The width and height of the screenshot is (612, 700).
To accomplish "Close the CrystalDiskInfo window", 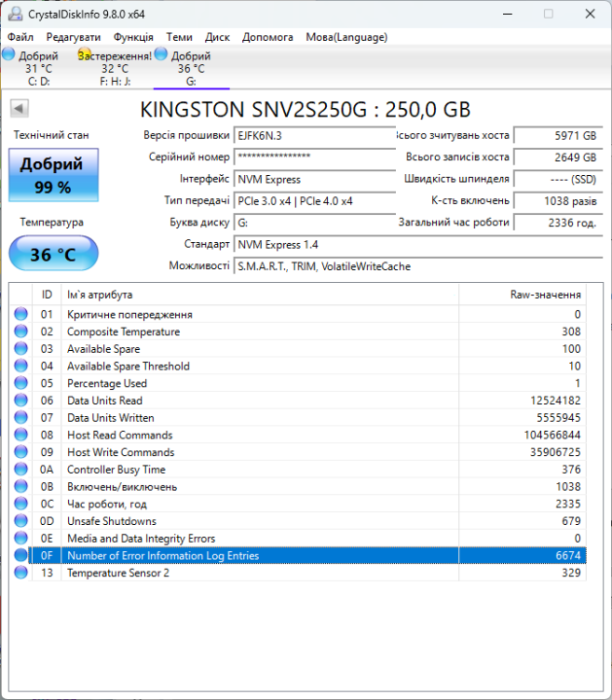I will coord(591,14).
